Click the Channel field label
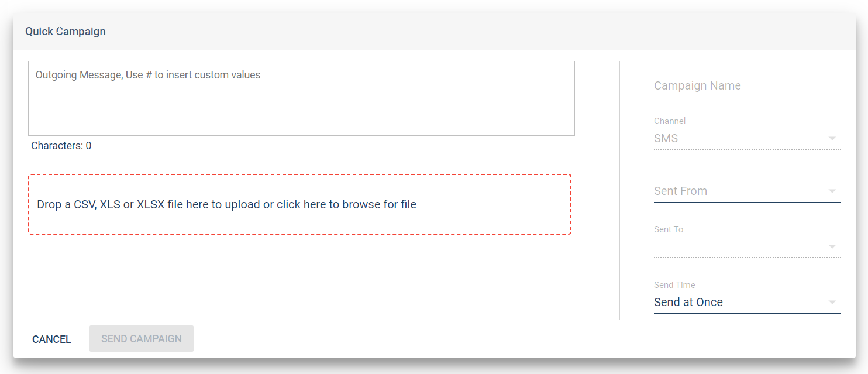Image resolution: width=868 pixels, height=374 pixels. click(x=670, y=121)
